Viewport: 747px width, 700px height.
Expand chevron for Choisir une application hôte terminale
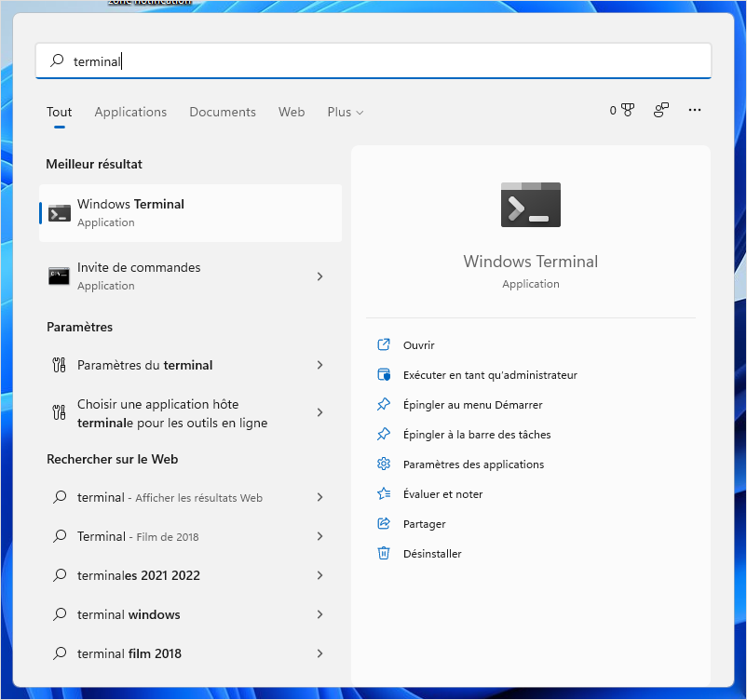pos(319,412)
